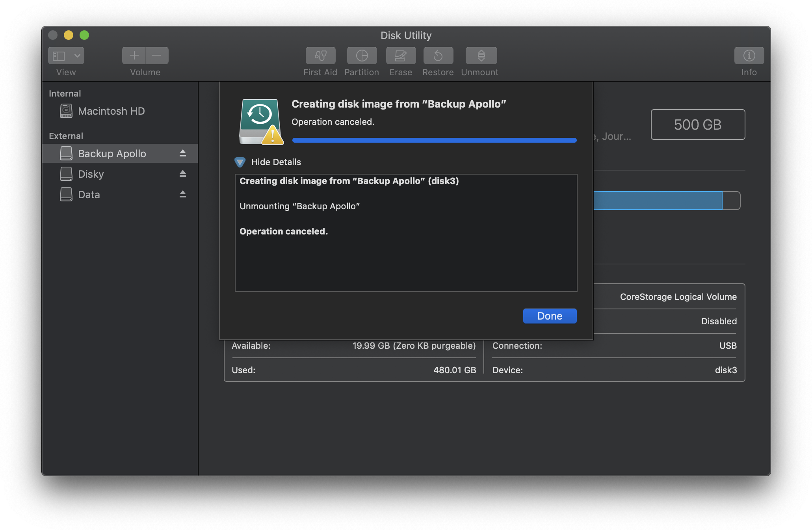The width and height of the screenshot is (812, 530).
Task: Open the View dropdown chevron
Action: point(77,56)
